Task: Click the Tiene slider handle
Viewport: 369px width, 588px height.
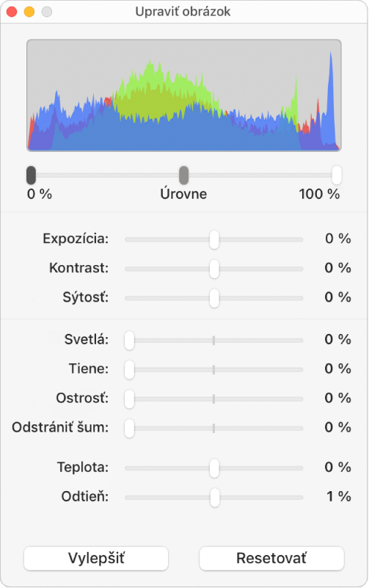Action: coord(129,369)
